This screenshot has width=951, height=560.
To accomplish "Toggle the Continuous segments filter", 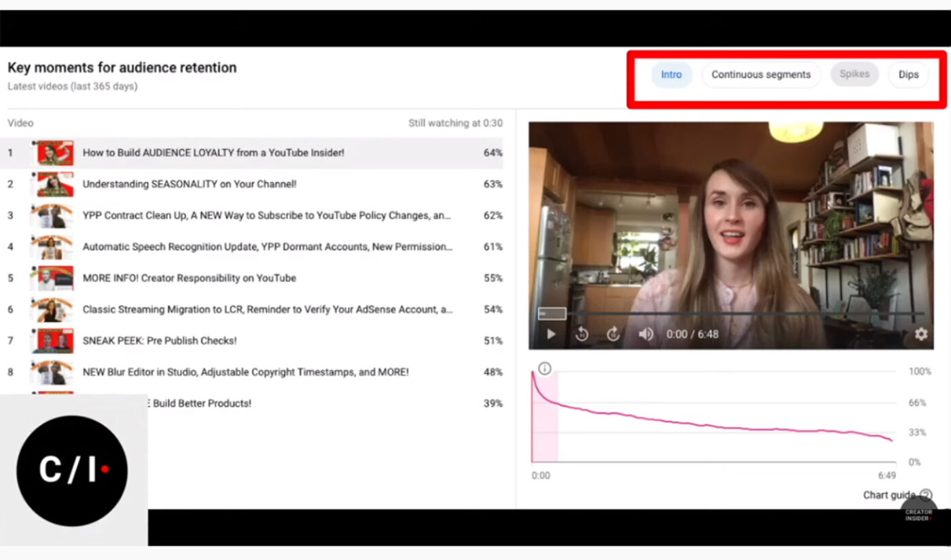I will 761,74.
